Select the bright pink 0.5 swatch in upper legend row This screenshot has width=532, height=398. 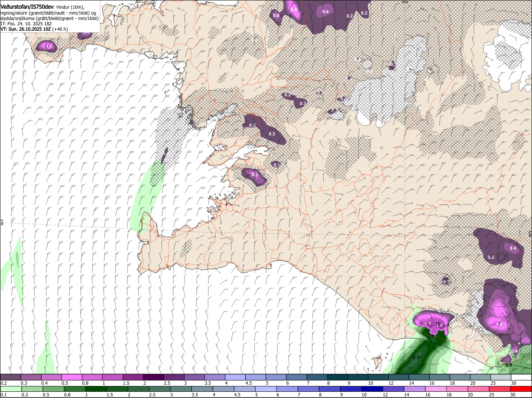[x=71, y=377]
